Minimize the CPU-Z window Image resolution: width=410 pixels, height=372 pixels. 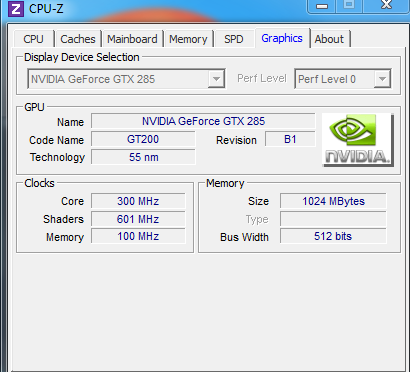click(322, 5)
